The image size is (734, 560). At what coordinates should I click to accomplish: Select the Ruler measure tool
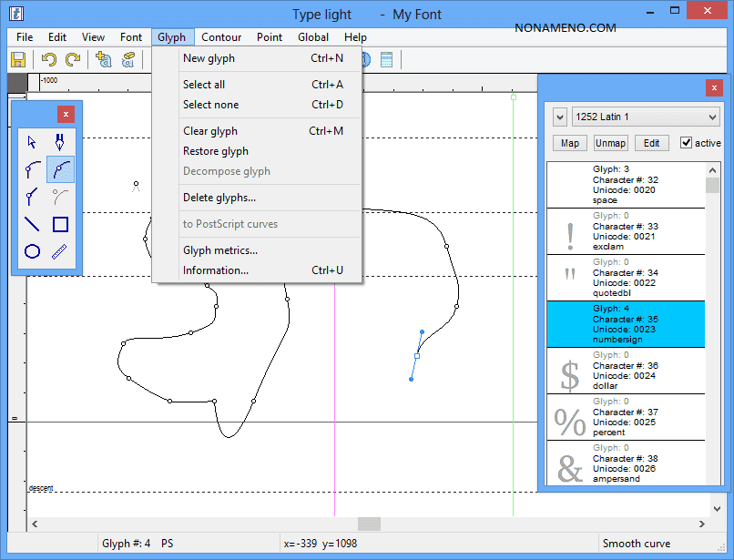[x=60, y=251]
